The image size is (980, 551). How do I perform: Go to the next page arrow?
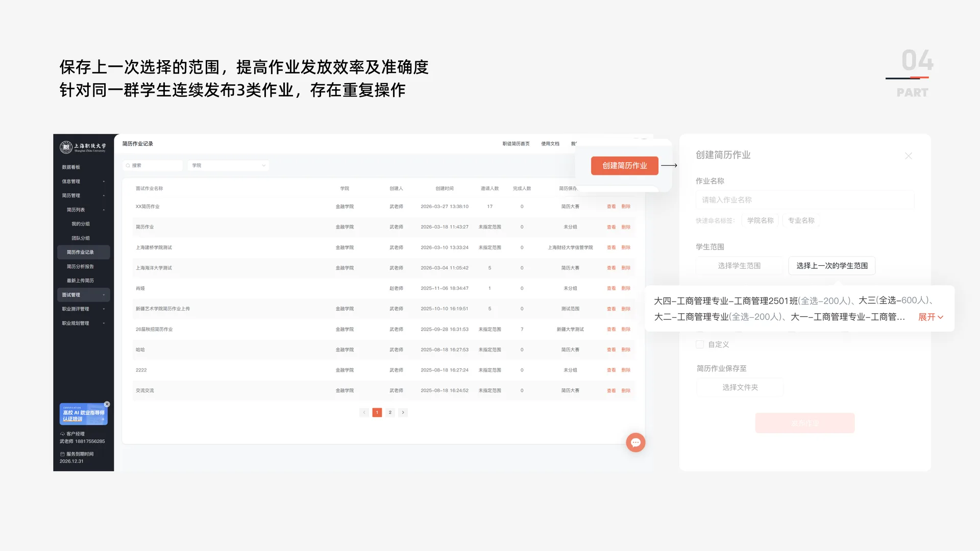(403, 412)
